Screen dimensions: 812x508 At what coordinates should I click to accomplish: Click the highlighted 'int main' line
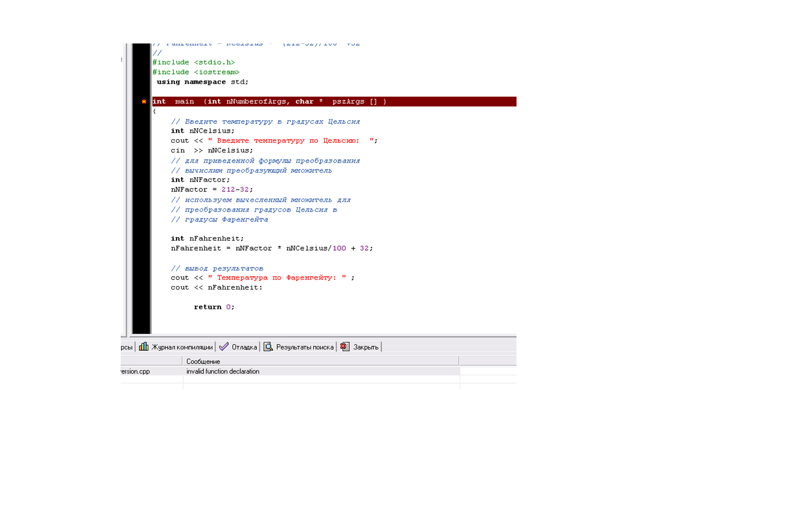334,102
